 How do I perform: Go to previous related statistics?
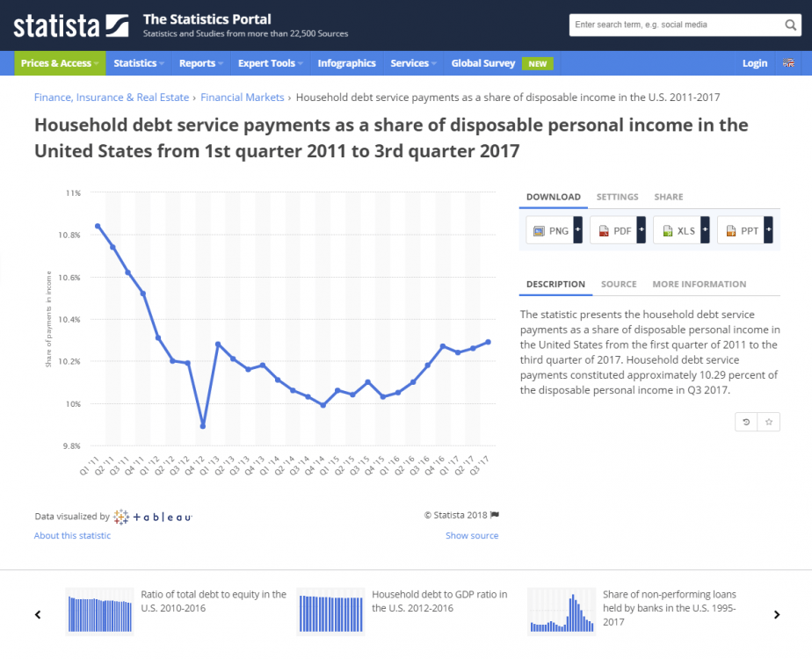(38, 615)
